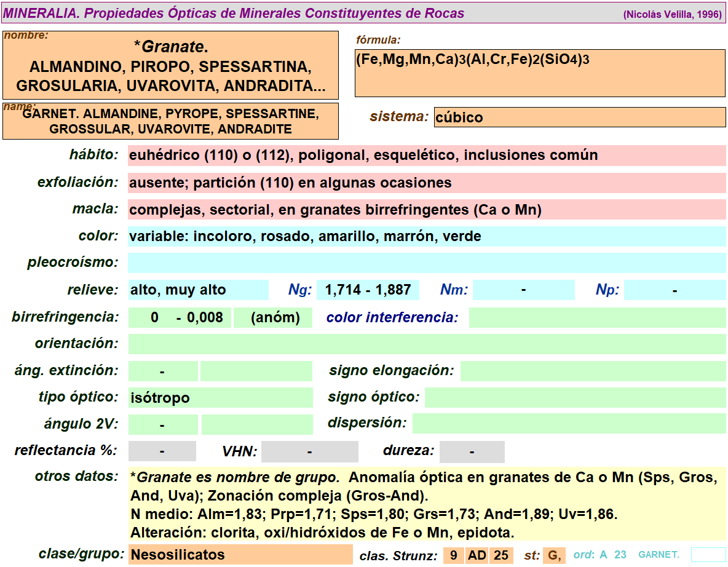Click the empty signo elongación field
728x567 pixels.
pos(593,371)
